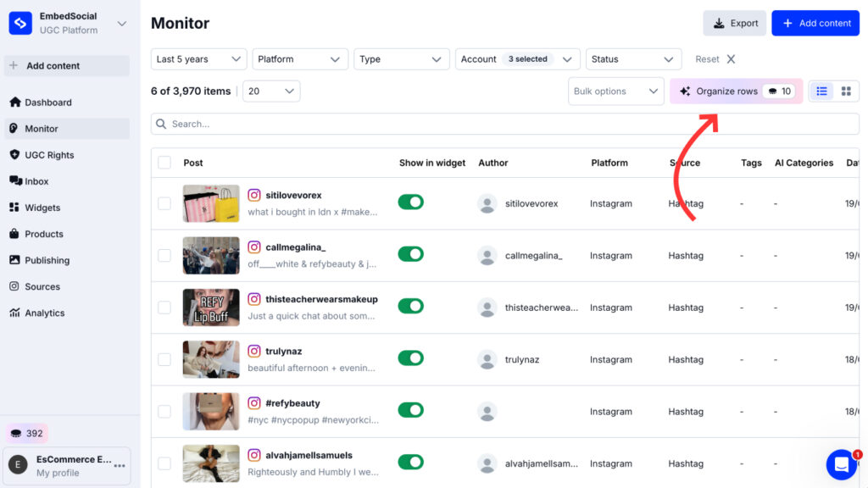Click the 392 credits badge
868x488 pixels.
[26, 433]
